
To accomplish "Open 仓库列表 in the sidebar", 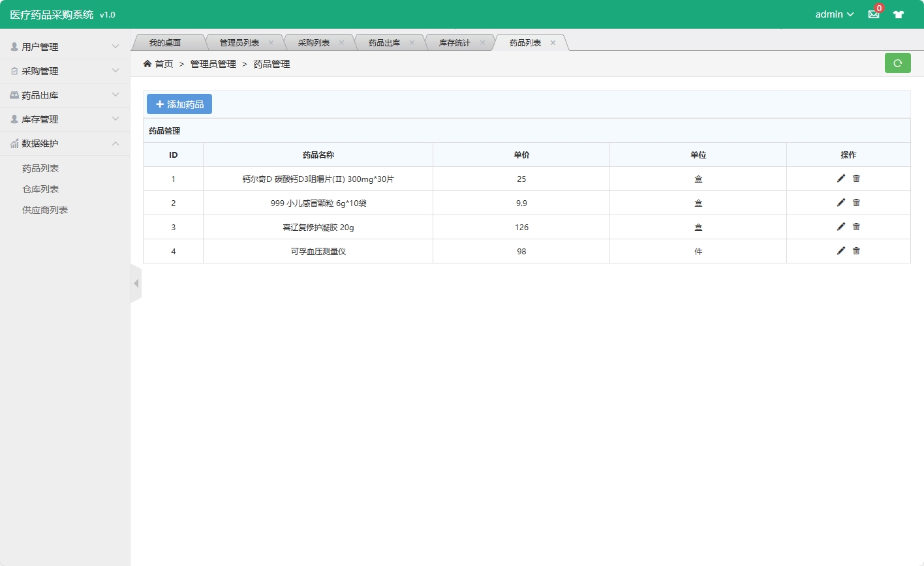I will click(40, 189).
